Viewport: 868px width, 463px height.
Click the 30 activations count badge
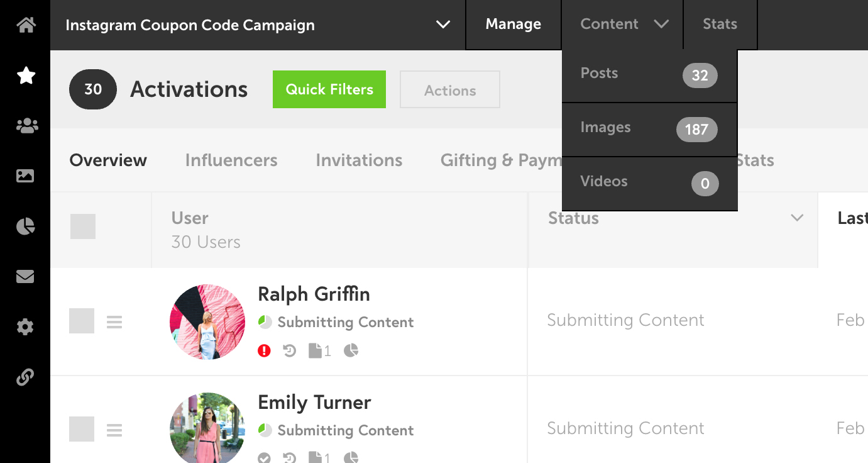point(93,89)
